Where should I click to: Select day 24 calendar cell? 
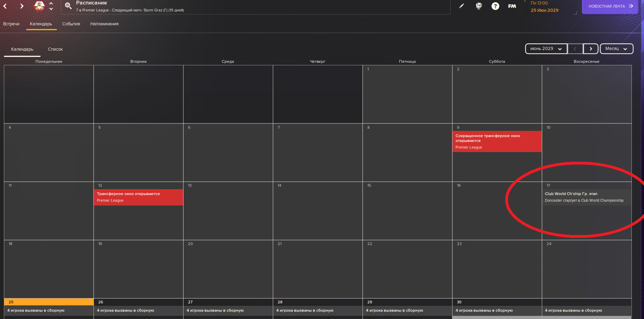pos(587,269)
